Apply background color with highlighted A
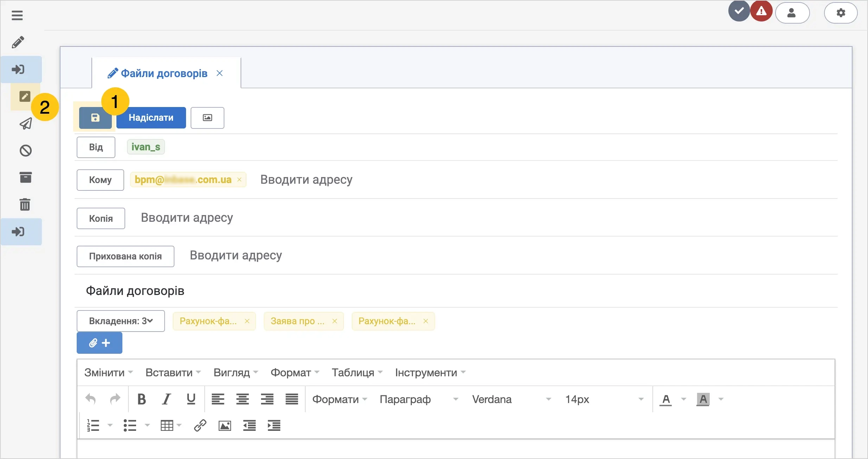The width and height of the screenshot is (868, 459). click(x=703, y=399)
